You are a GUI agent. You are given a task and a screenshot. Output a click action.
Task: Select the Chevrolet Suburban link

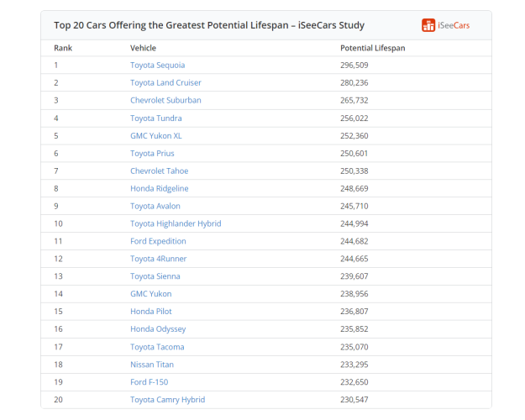tap(165, 100)
